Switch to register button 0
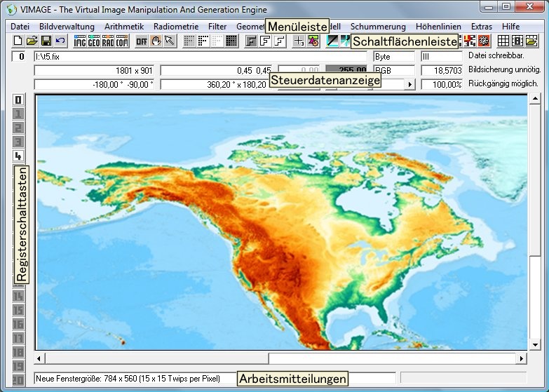This screenshot has width=549, height=392. tap(19, 100)
